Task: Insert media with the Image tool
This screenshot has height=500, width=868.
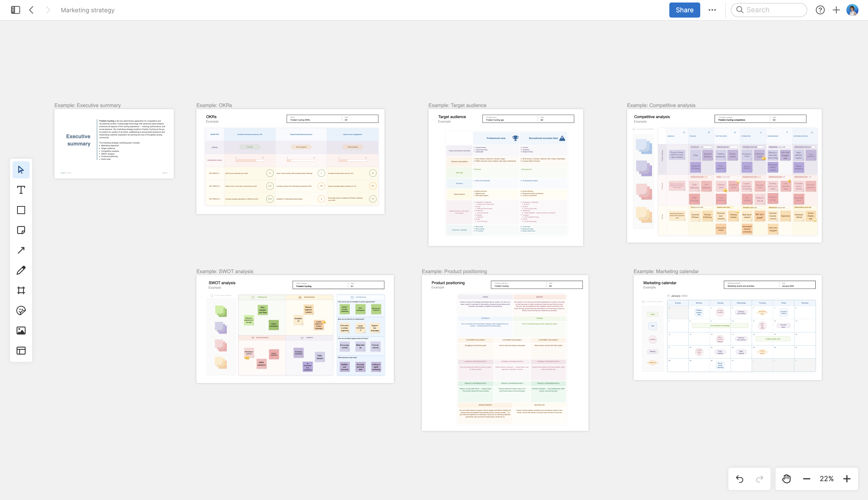Action: tap(21, 330)
